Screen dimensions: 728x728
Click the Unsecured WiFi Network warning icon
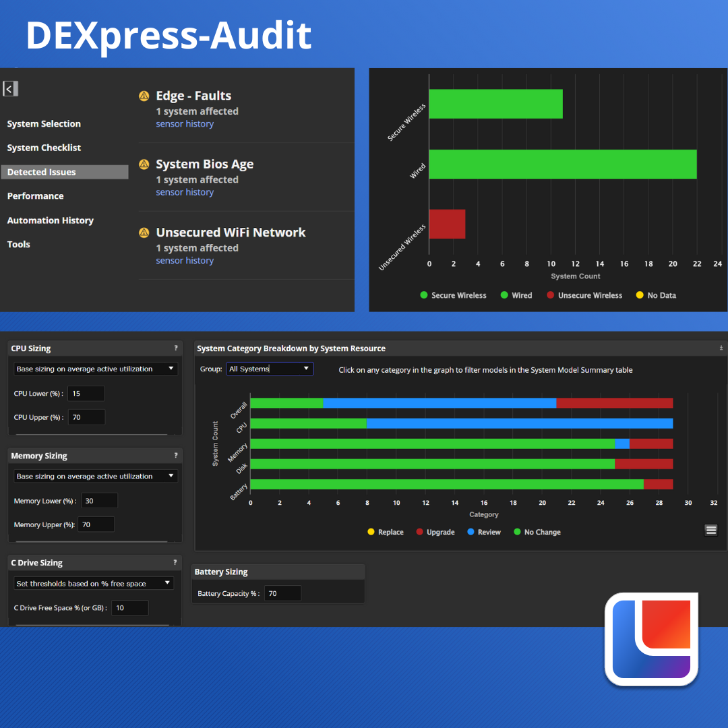tap(144, 233)
